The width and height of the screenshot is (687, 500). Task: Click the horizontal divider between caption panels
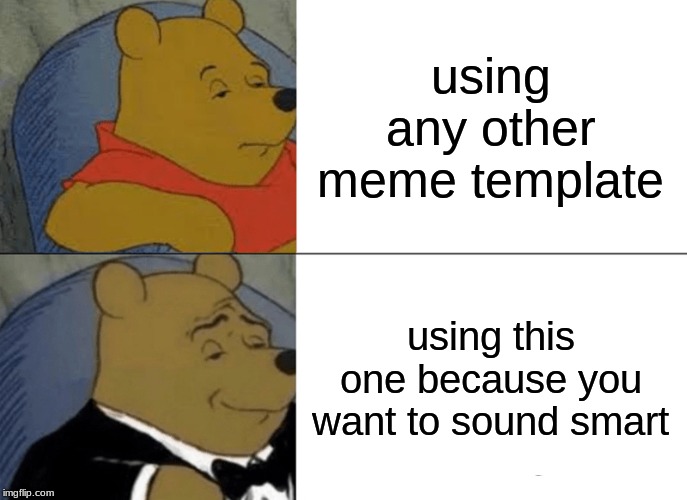(x=492, y=253)
